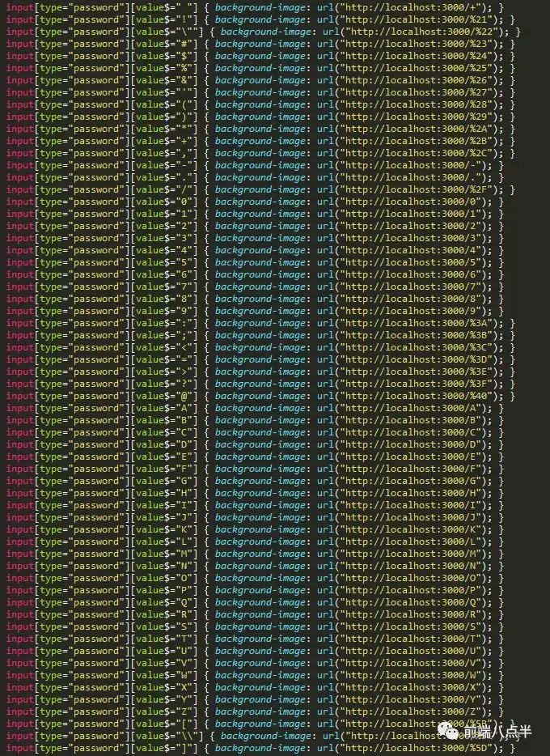Click the URL ending in /%2F
Screen dimensions: 550x756
pos(415,189)
